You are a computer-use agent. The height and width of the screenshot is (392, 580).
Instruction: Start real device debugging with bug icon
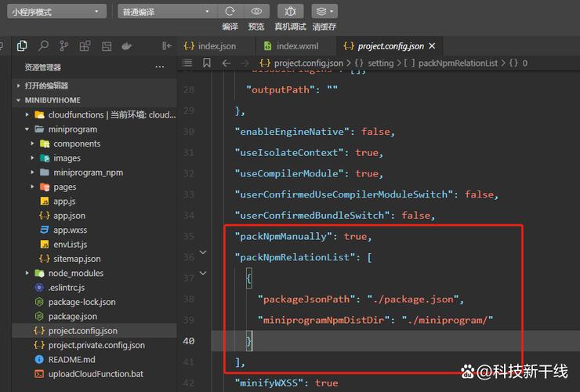[x=290, y=12]
